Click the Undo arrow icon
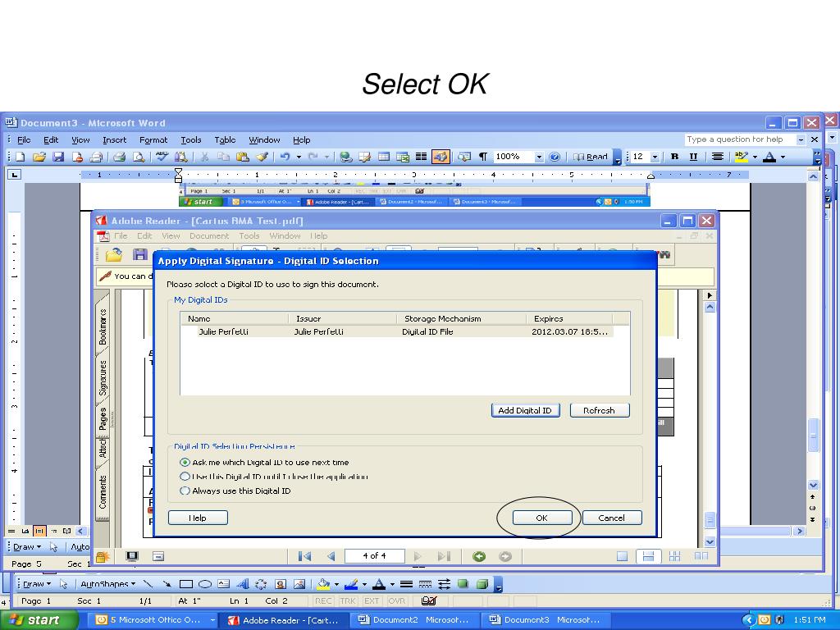840x630 pixels. [x=285, y=157]
